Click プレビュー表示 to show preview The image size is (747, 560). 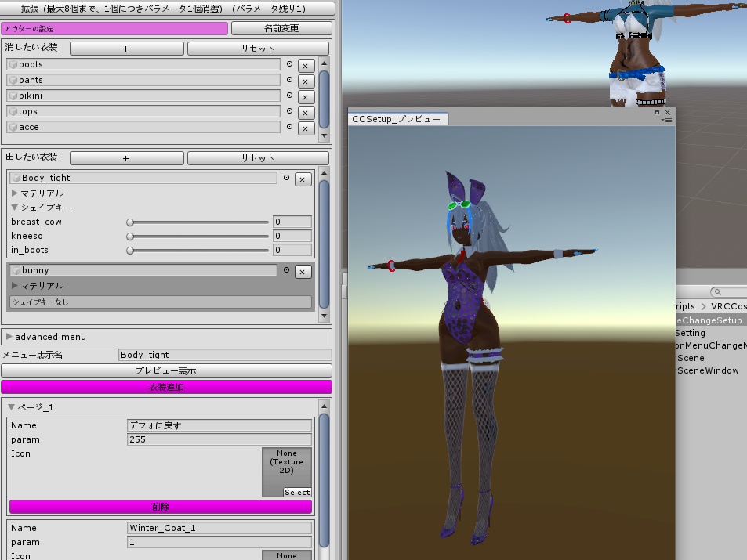point(167,370)
